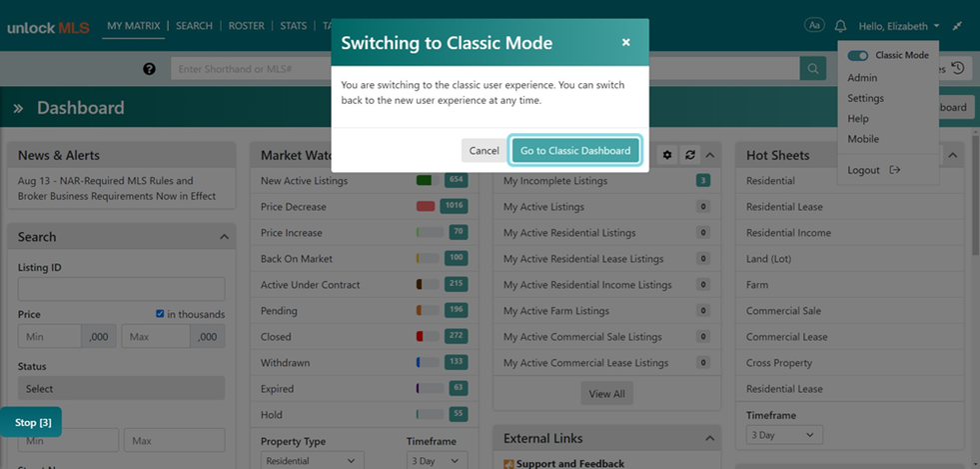Open the ROSTER menu
980x469 pixels.
tap(247, 26)
